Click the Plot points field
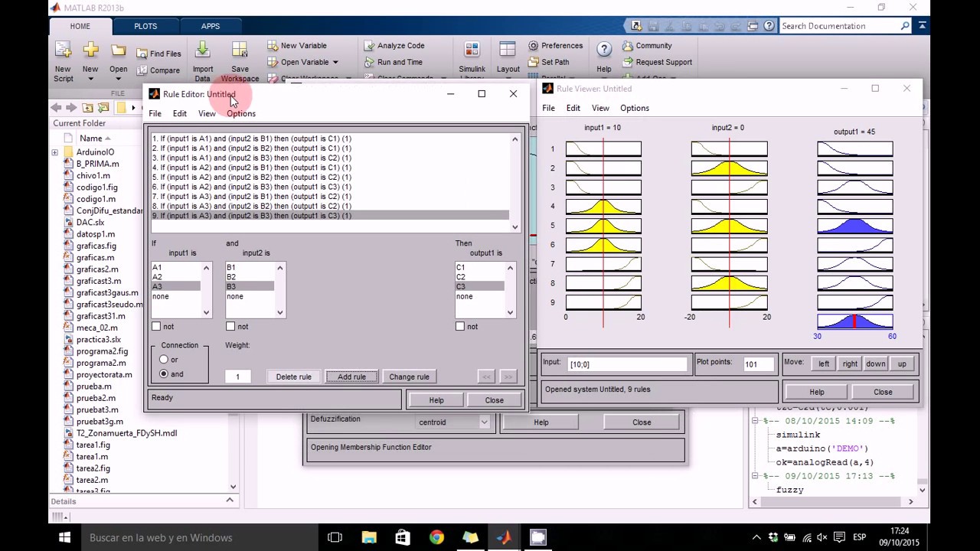980x551 pixels. [758, 364]
